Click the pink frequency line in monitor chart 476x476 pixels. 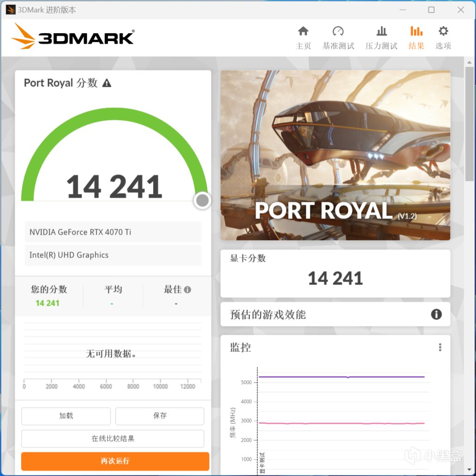[341, 423]
